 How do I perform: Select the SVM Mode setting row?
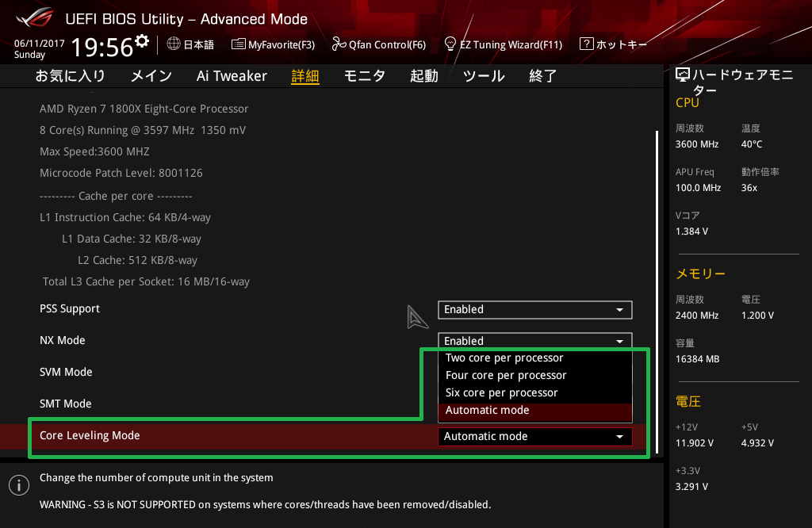click(66, 372)
